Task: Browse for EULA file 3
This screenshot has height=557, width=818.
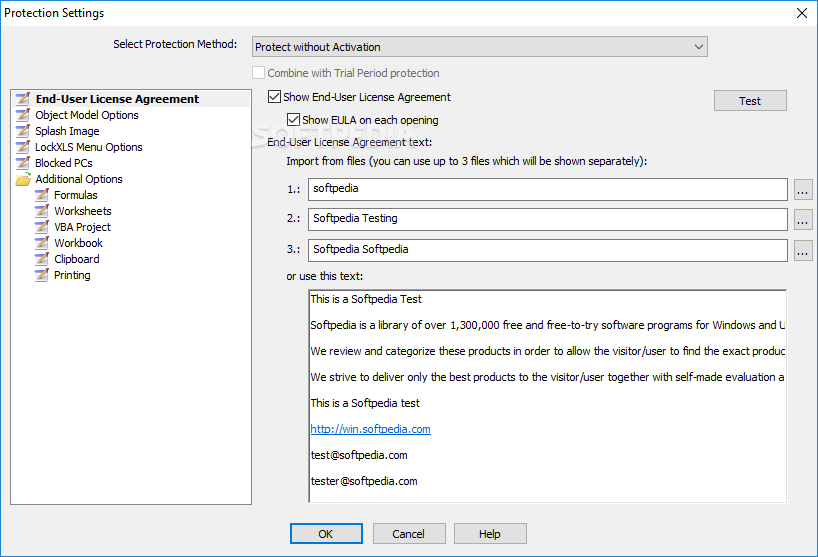Action: click(803, 250)
